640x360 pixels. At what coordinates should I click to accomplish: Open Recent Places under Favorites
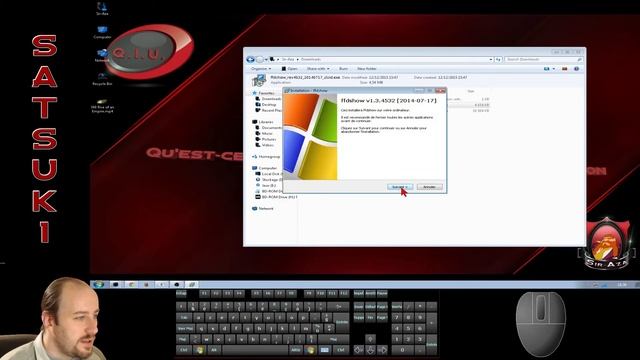269,110
